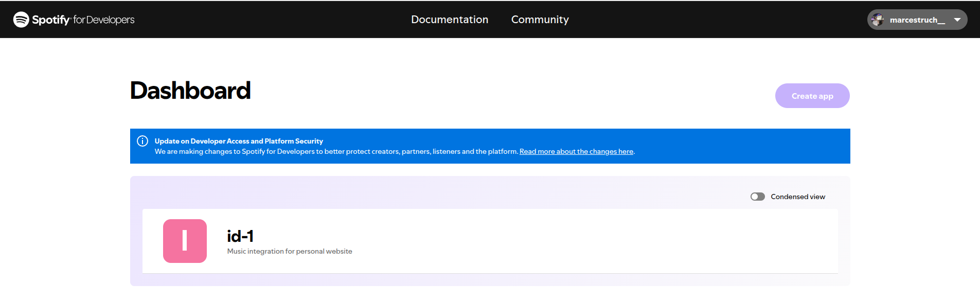Screen dimensions: 980x301
Task: Open the Documentation menu item
Action: [x=450, y=20]
